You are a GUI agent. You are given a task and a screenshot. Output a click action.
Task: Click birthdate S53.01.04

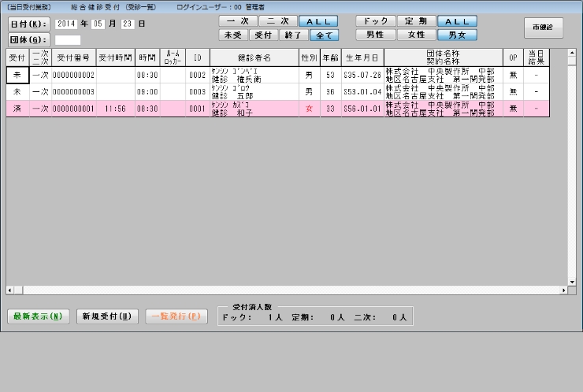pos(362,92)
